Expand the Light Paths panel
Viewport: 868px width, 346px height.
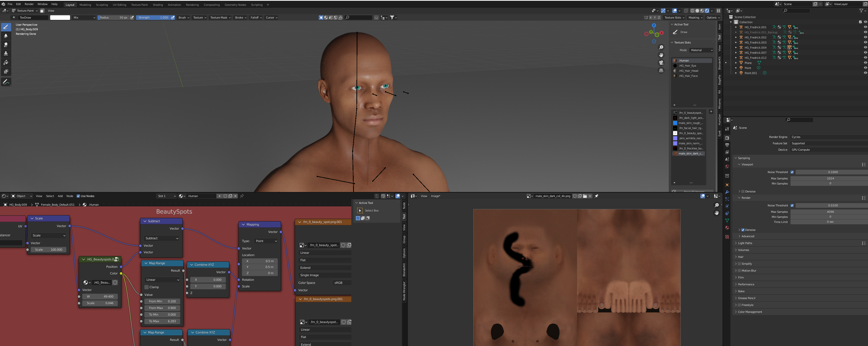pyautogui.click(x=745, y=243)
